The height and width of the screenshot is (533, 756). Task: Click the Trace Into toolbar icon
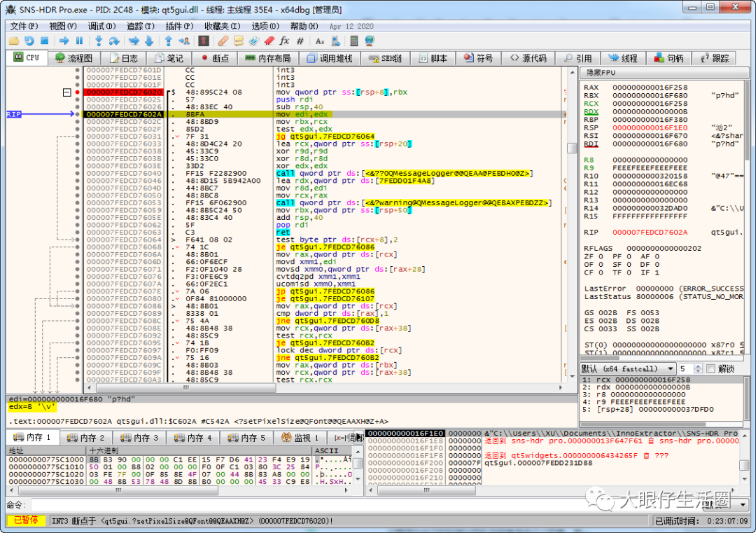(134, 41)
